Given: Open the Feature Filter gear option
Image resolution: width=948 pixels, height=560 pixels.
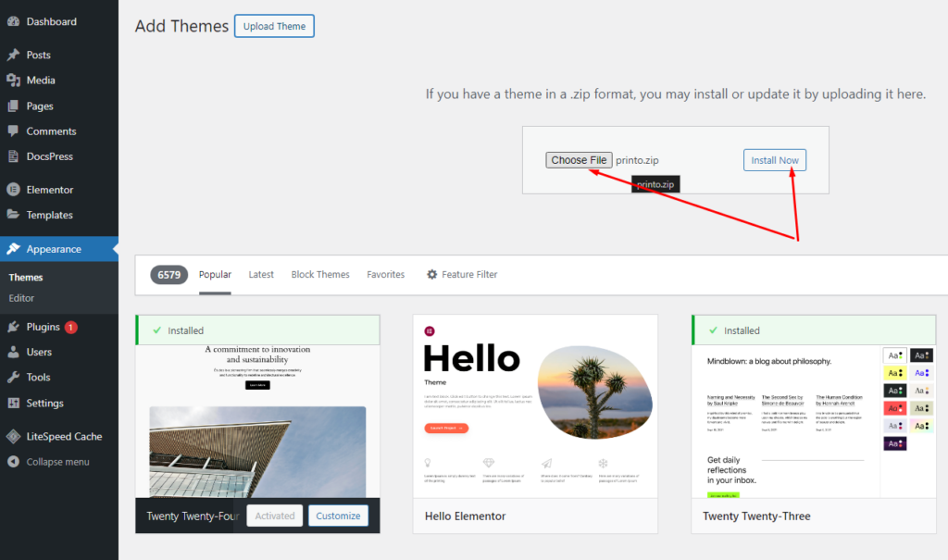Looking at the screenshot, I should (x=461, y=275).
